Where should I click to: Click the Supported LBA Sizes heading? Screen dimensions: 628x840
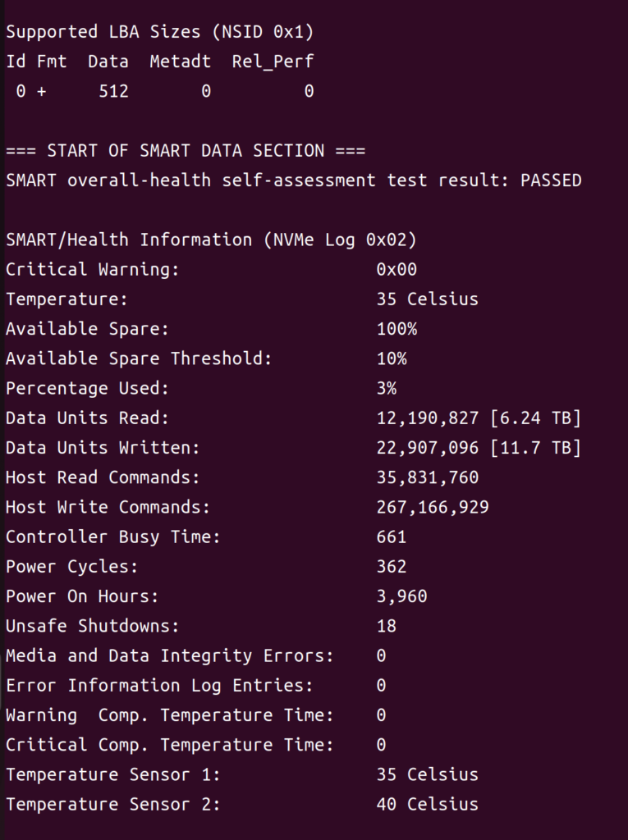[x=159, y=32]
